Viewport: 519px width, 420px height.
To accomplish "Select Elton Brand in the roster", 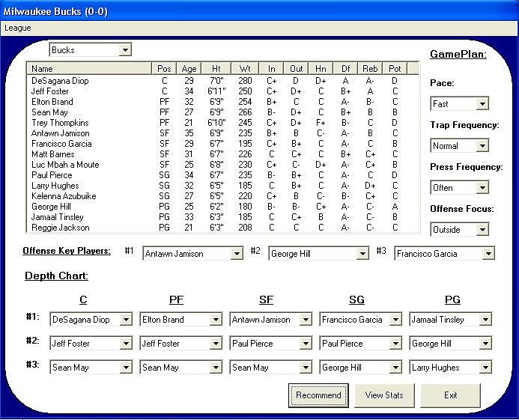I will click(222, 102).
